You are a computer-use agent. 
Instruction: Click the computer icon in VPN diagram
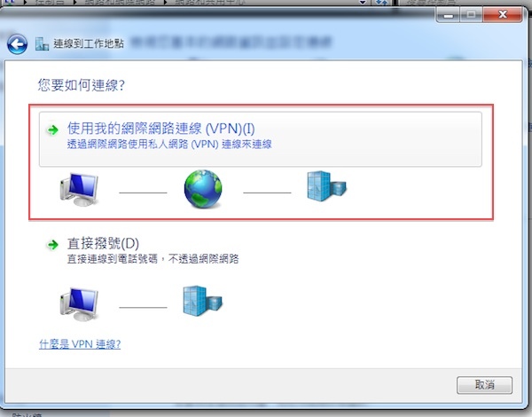click(x=80, y=190)
